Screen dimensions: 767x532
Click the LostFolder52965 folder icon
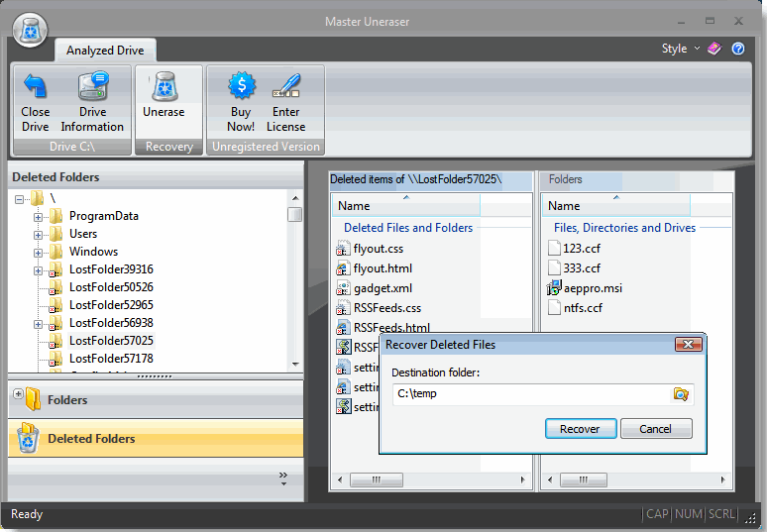[55, 305]
